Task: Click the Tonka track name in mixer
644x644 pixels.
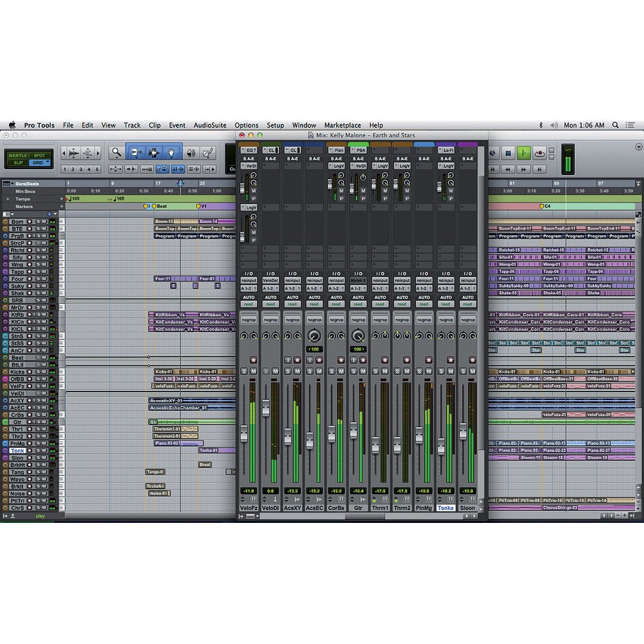Action: coord(446,508)
